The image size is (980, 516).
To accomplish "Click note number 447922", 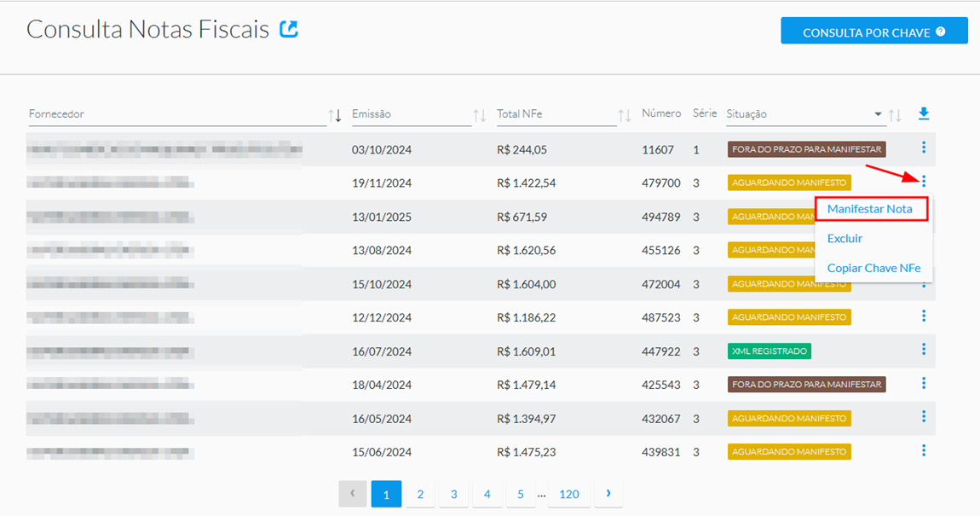I will [x=660, y=351].
